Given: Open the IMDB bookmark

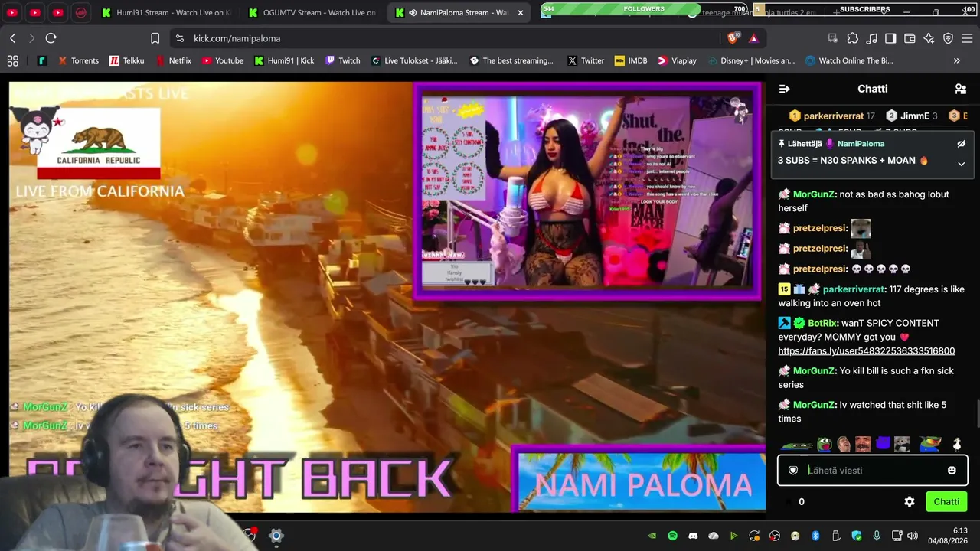Looking at the screenshot, I should click(x=631, y=60).
